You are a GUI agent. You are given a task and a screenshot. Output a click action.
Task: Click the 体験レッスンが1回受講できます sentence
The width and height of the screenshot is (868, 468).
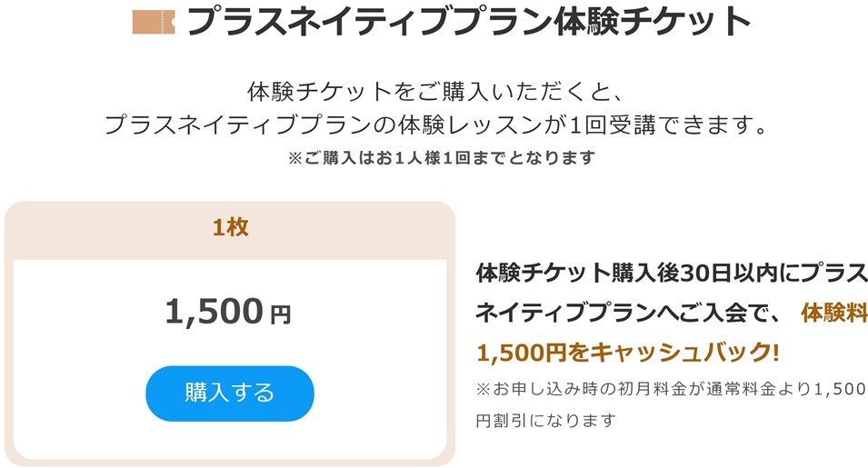point(583,125)
